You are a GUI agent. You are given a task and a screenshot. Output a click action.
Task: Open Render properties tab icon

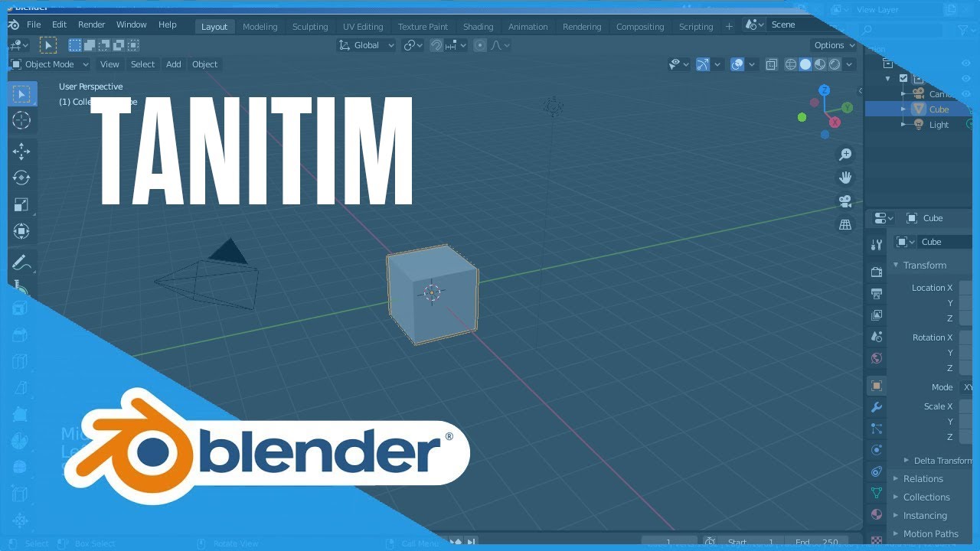tap(877, 272)
